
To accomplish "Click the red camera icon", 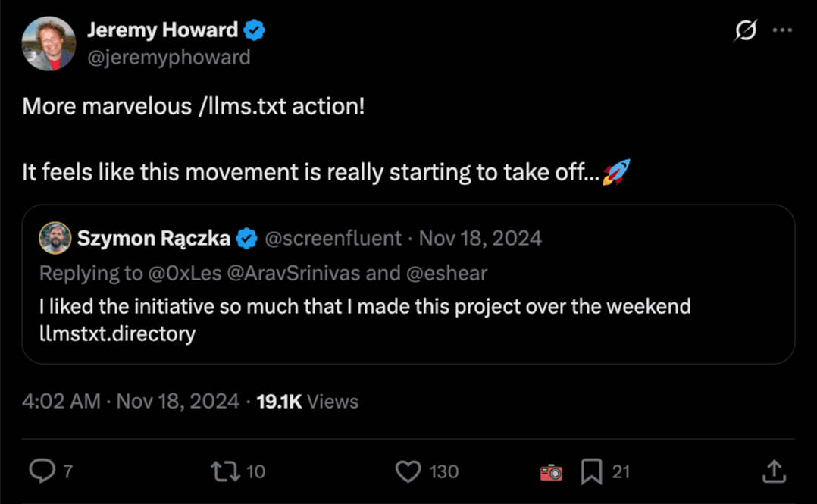I will (x=551, y=472).
